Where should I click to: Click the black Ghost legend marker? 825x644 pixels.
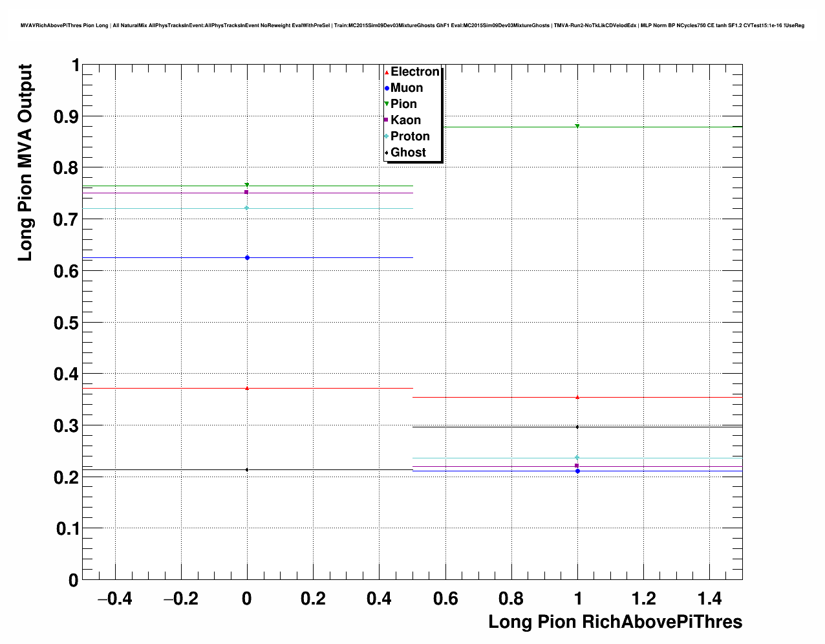point(387,153)
